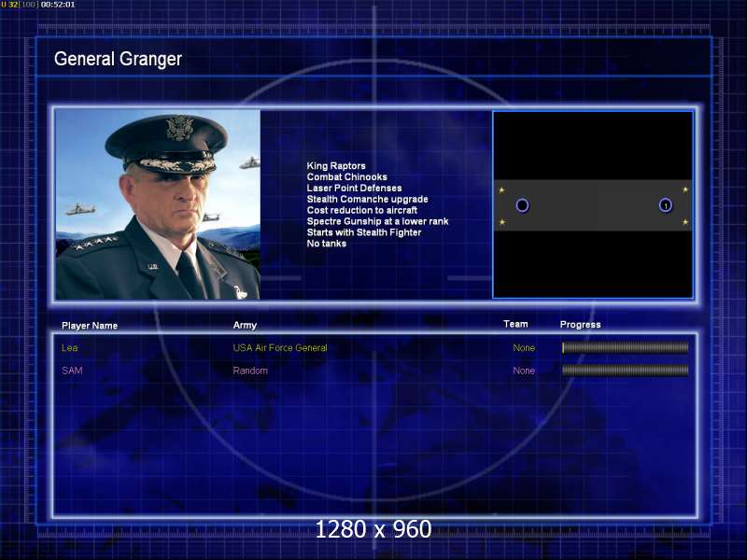Click the start position marker numbered 1 on the map
The height and width of the screenshot is (560, 747).
666,205
